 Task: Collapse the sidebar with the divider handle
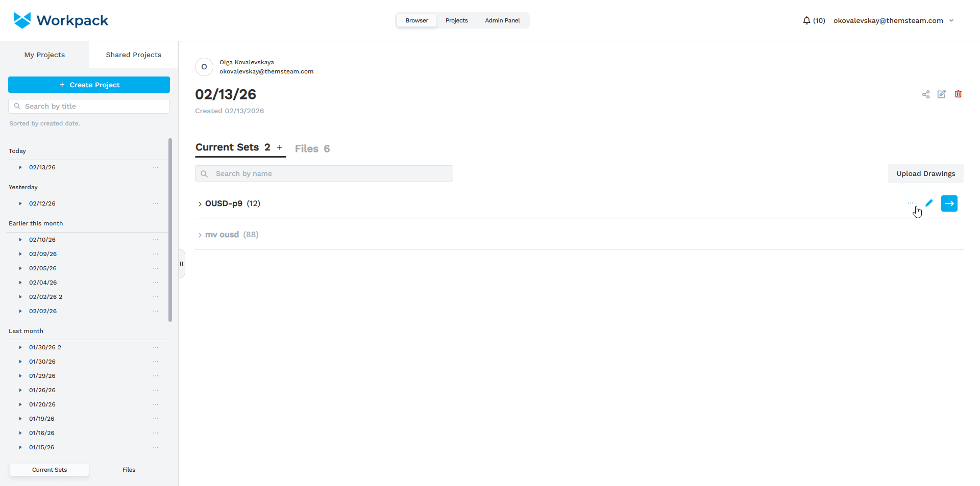click(x=181, y=264)
